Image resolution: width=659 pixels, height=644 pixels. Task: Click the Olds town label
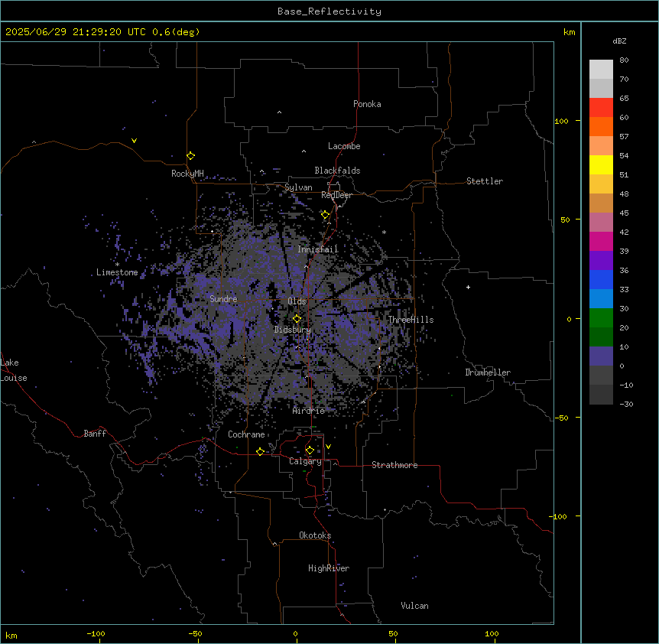pyautogui.click(x=297, y=301)
